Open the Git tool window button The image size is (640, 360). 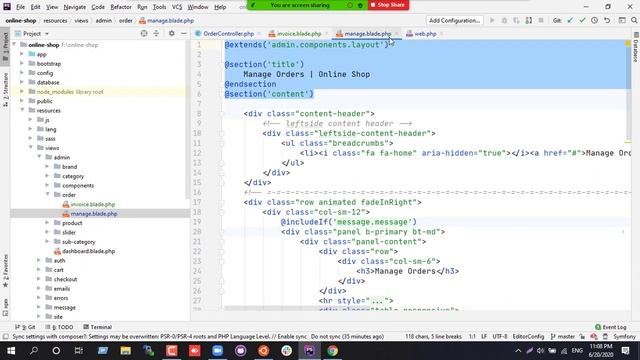click(x=25, y=327)
